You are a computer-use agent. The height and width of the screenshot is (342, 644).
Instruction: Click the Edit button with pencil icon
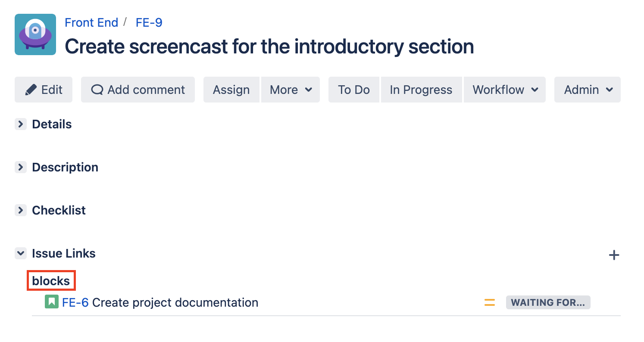pyautogui.click(x=44, y=90)
